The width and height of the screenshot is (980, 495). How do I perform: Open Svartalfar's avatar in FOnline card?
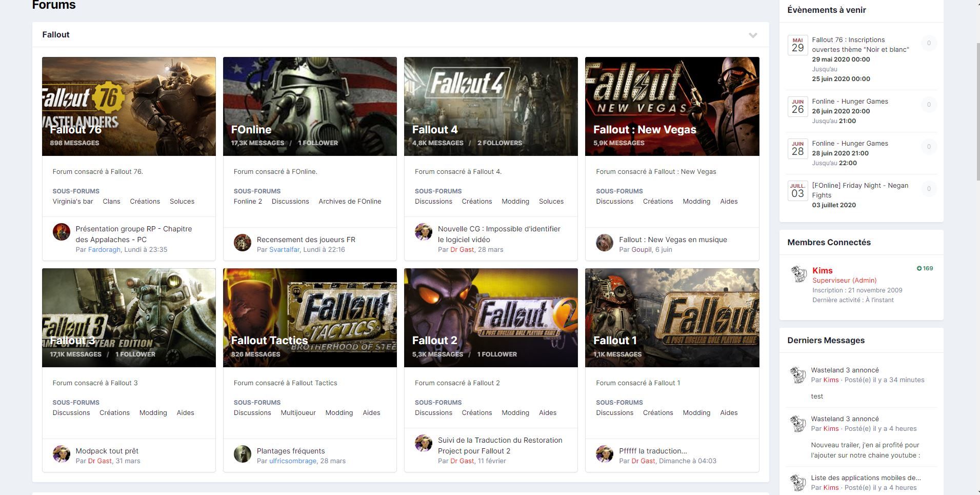click(x=243, y=243)
